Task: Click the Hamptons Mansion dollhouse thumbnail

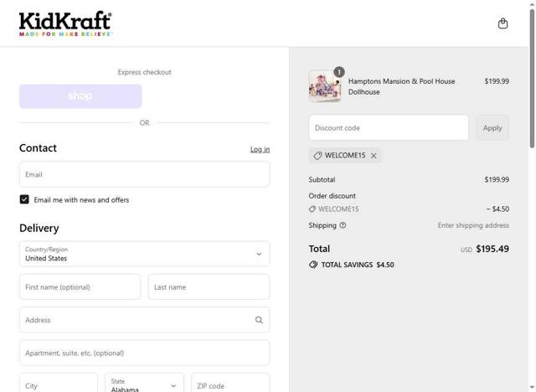Action: click(325, 86)
